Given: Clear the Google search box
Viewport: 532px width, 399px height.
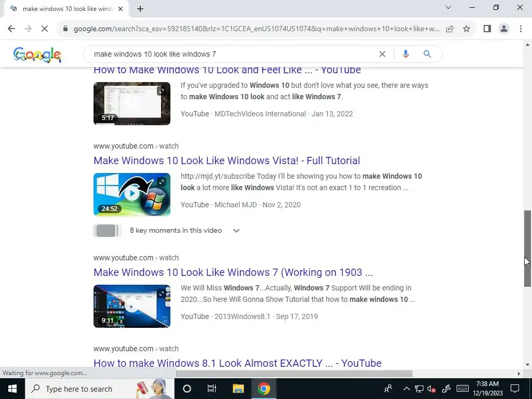Looking at the screenshot, I should click(x=382, y=54).
